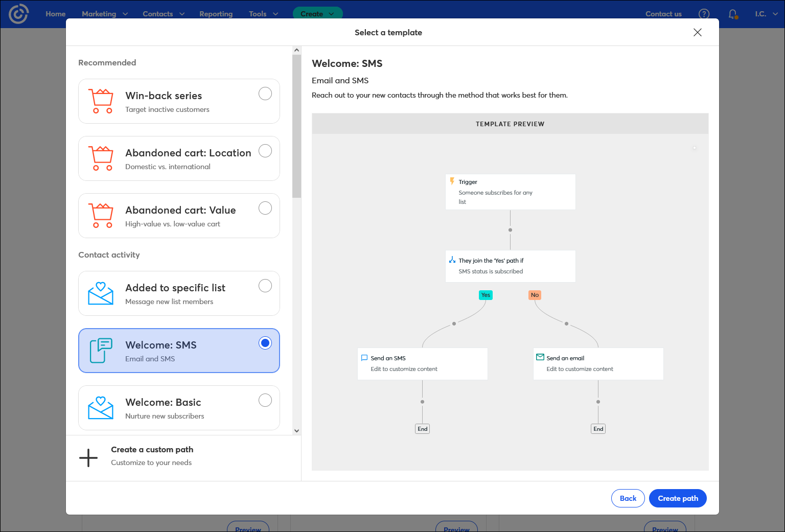Click the teal Yes branch badge
Screen dimensions: 785x532
tap(486, 295)
